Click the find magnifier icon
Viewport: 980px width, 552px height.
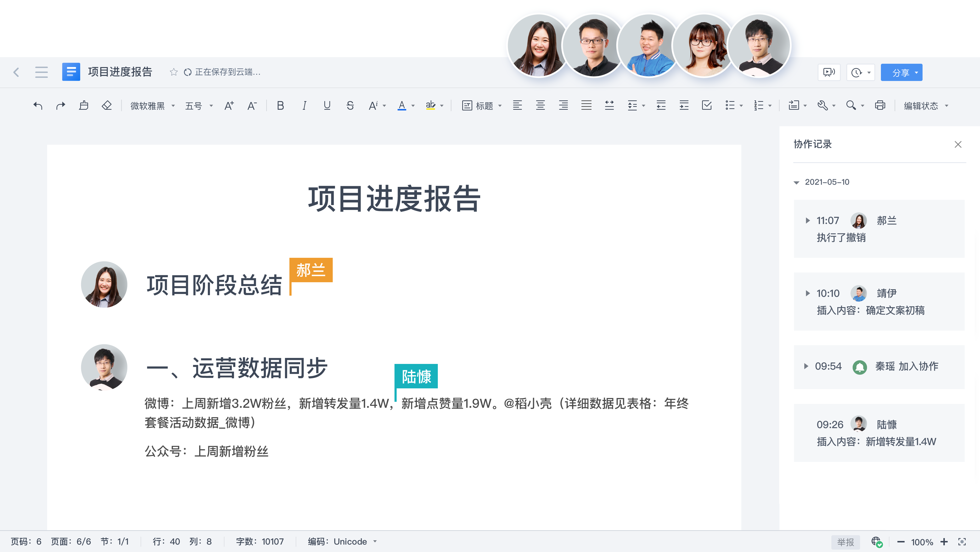(x=851, y=105)
